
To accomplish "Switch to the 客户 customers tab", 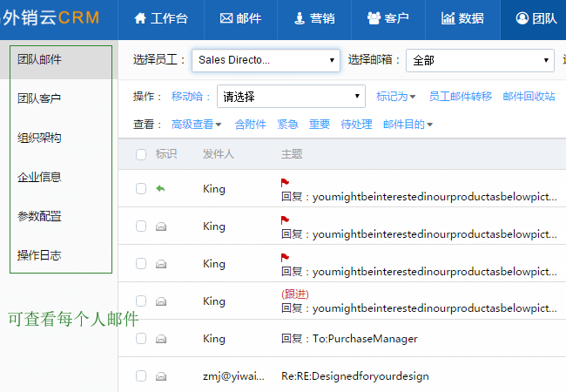I will (x=388, y=18).
